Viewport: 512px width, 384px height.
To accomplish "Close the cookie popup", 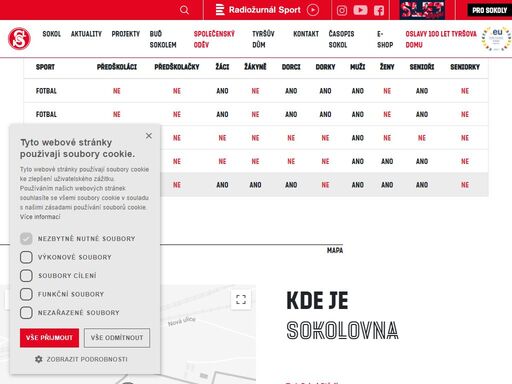I will (149, 136).
